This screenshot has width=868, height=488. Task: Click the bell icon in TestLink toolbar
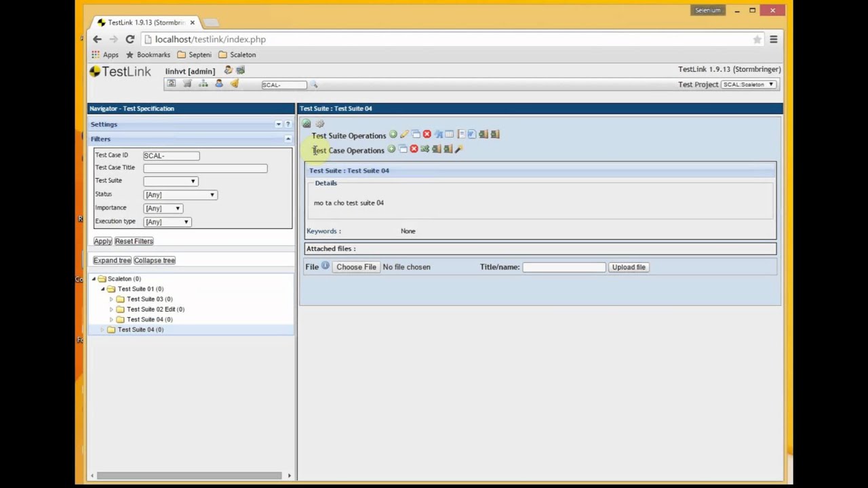[235, 83]
